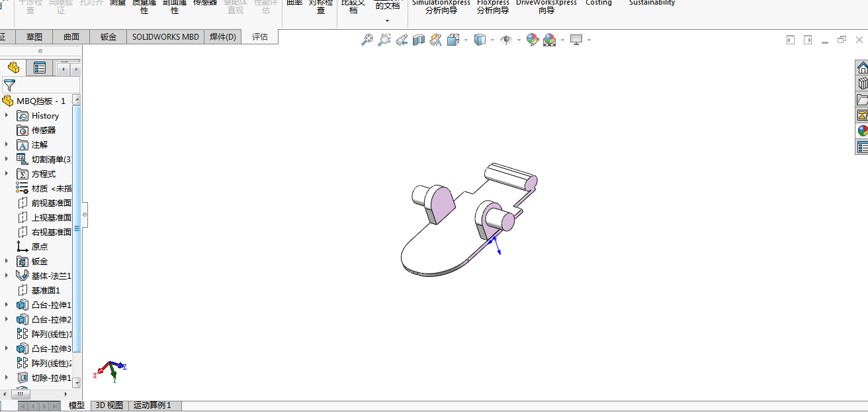The image size is (868, 412).
Task: Expand the History folder in feature tree
Action: coord(7,115)
